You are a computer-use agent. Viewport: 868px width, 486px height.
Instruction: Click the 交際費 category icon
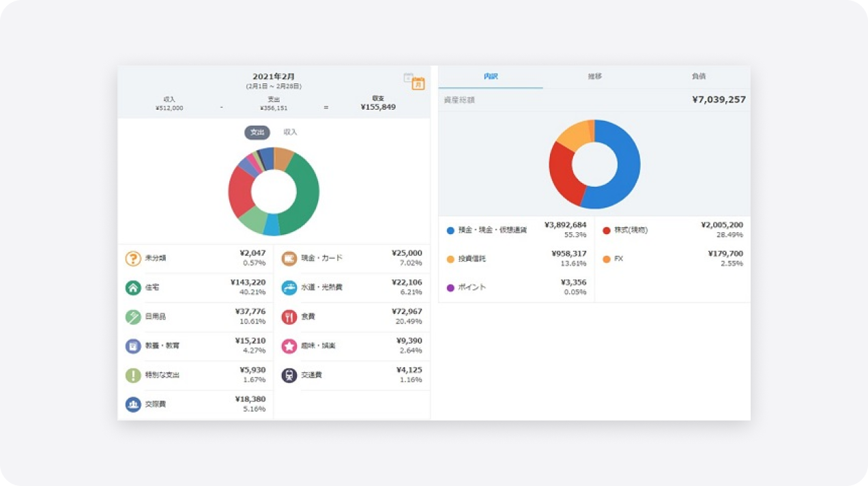(133, 404)
